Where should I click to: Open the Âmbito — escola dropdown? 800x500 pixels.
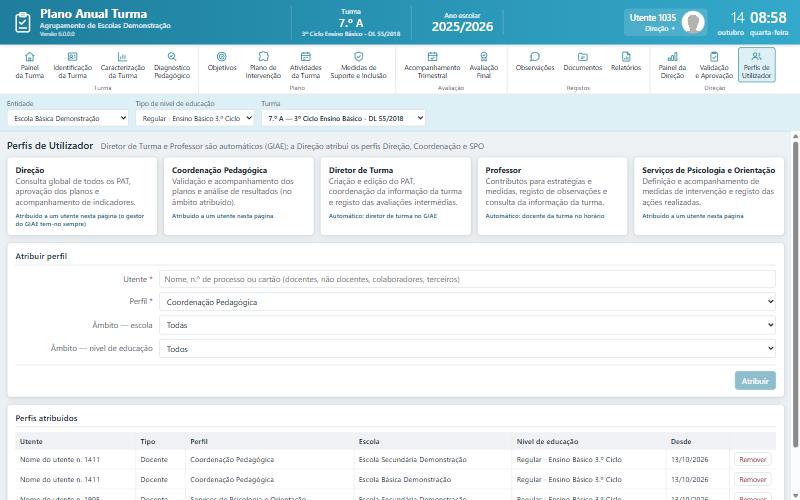tap(467, 325)
